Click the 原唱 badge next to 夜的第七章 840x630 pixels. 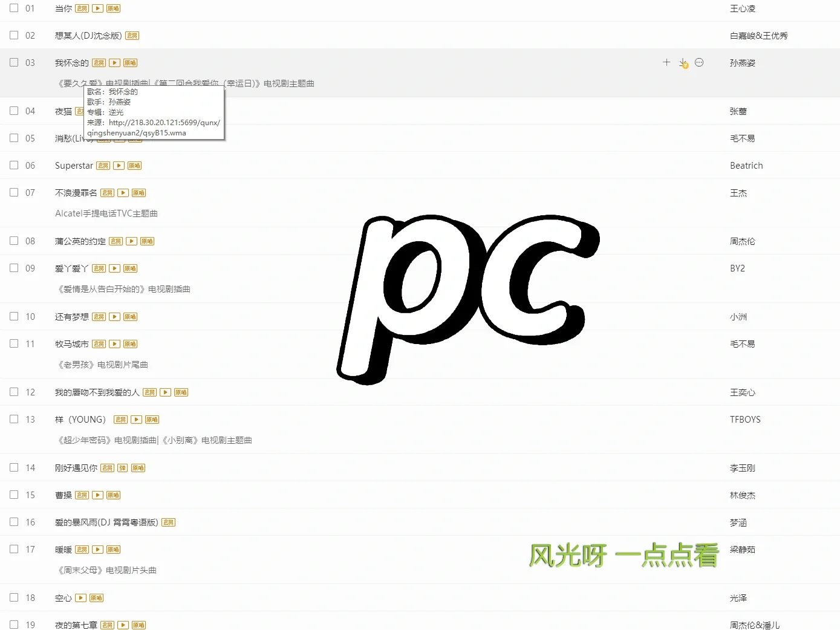point(138,625)
